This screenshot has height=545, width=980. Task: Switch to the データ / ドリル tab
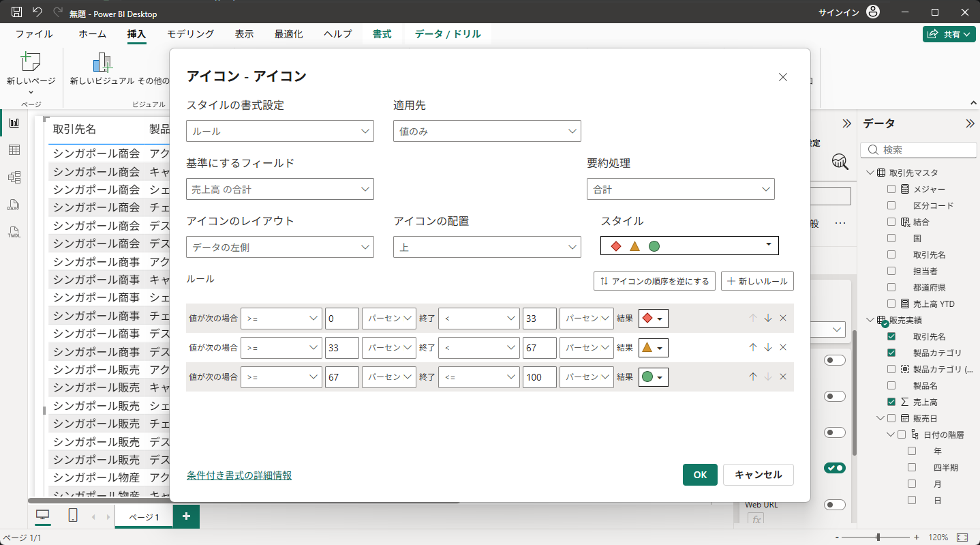click(448, 34)
